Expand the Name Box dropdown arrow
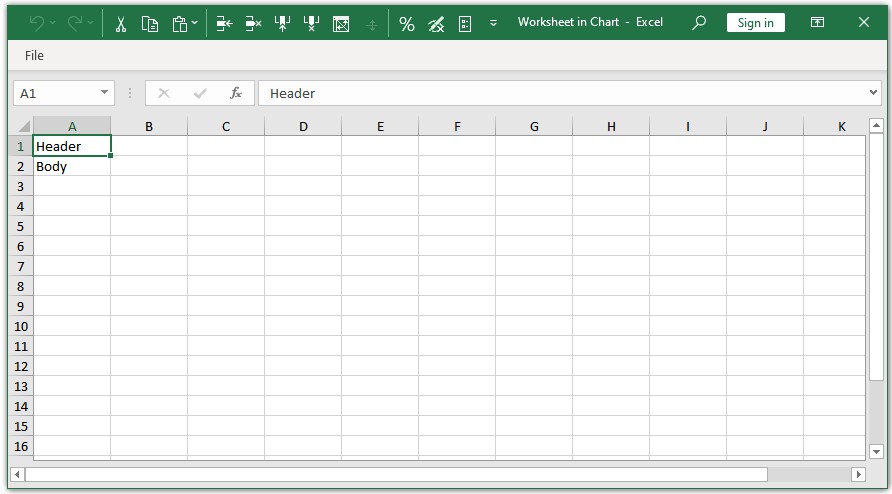This screenshot has height=494, width=892. tap(104, 92)
